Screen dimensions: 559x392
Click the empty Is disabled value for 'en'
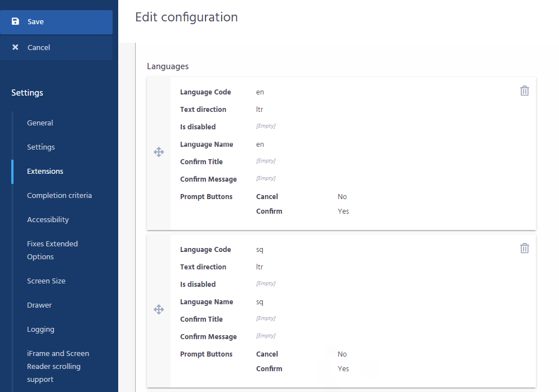tap(266, 127)
